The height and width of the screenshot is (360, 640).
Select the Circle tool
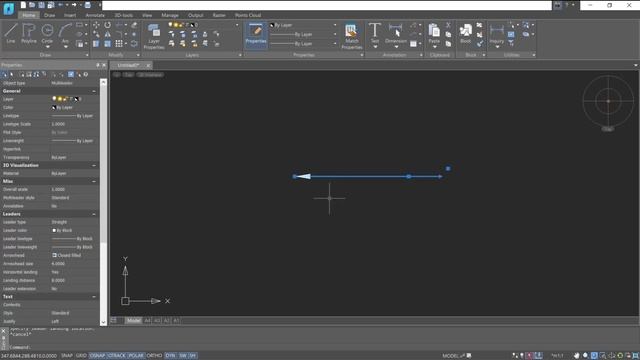pos(47,32)
